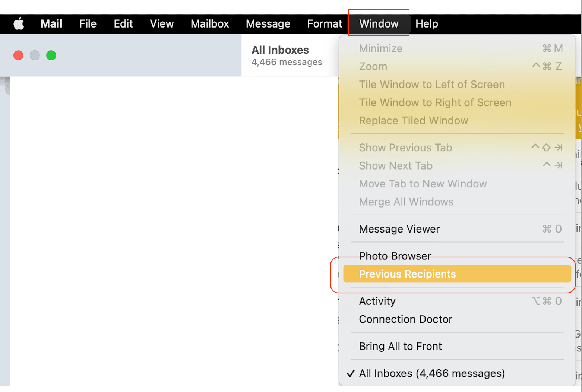The height and width of the screenshot is (392, 582).
Task: Select the checked All Inboxes window entry
Action: [431, 373]
